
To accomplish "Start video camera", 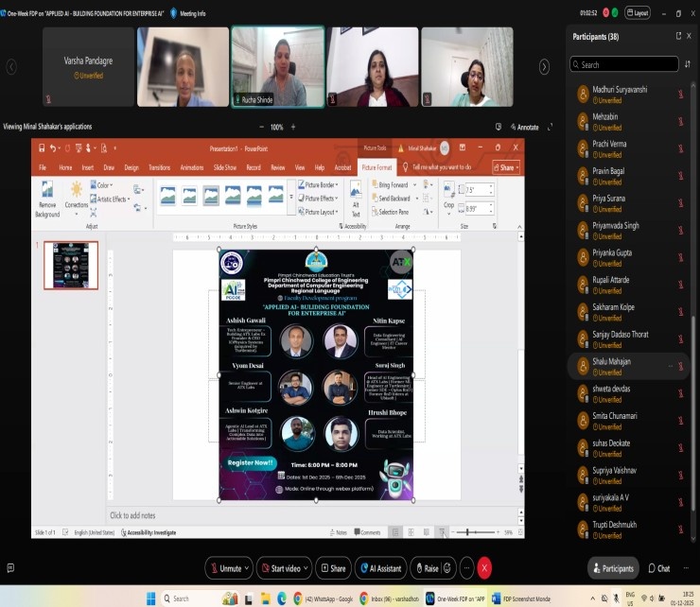I will (281, 568).
